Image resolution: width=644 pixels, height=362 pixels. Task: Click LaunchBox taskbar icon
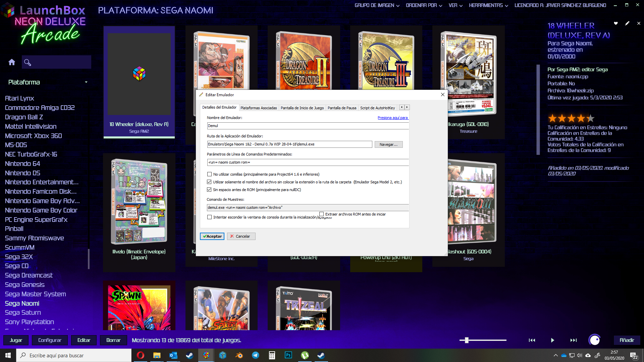click(206, 355)
